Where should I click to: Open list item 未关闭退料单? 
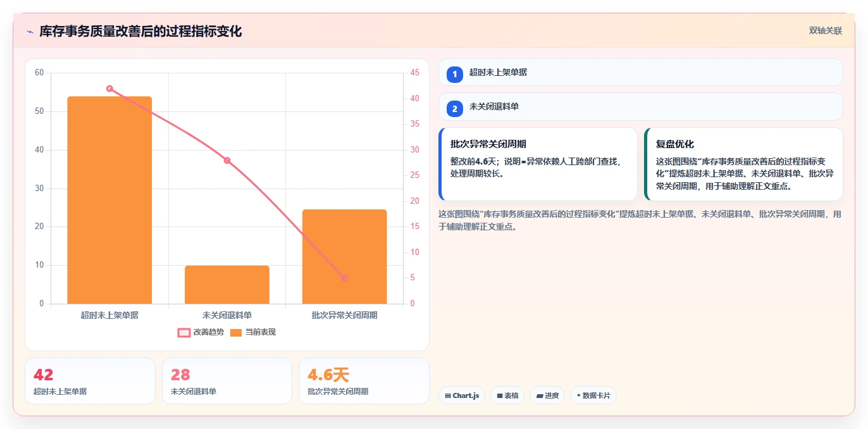[641, 106]
